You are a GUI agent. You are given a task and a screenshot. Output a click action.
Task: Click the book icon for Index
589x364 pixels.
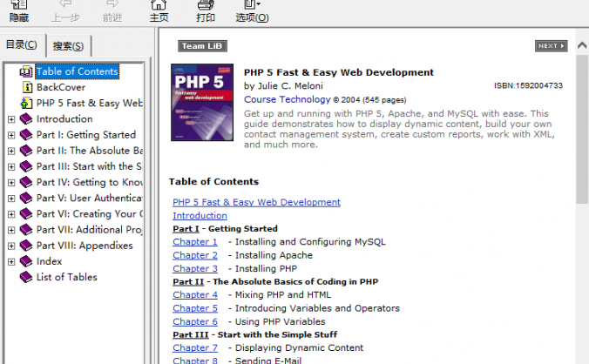click(26, 260)
